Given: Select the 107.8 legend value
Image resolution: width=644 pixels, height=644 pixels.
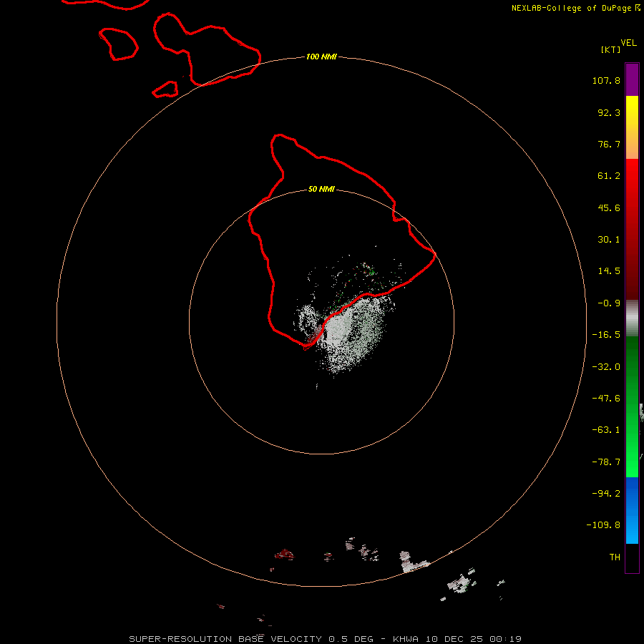Looking at the screenshot, I should [x=606, y=80].
